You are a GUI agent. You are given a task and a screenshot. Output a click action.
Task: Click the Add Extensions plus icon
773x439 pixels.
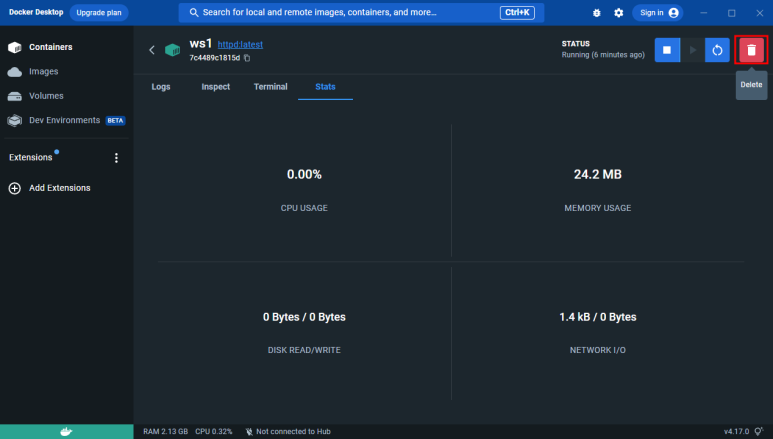coord(15,188)
